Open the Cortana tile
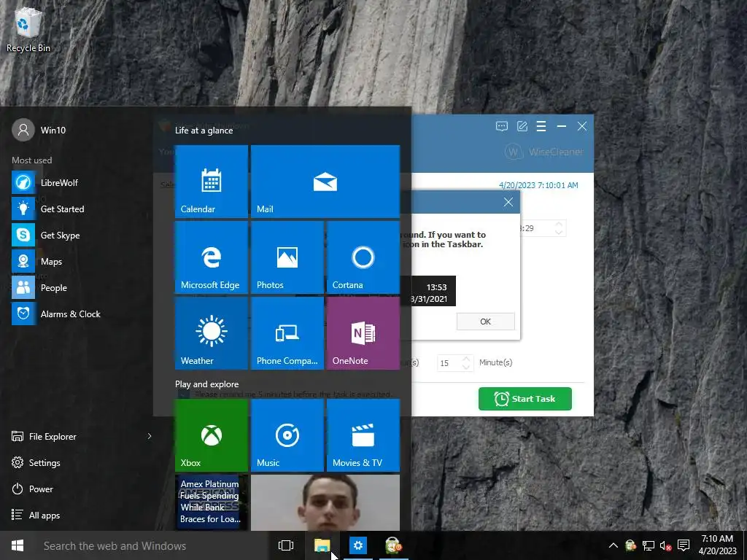 [x=363, y=257]
